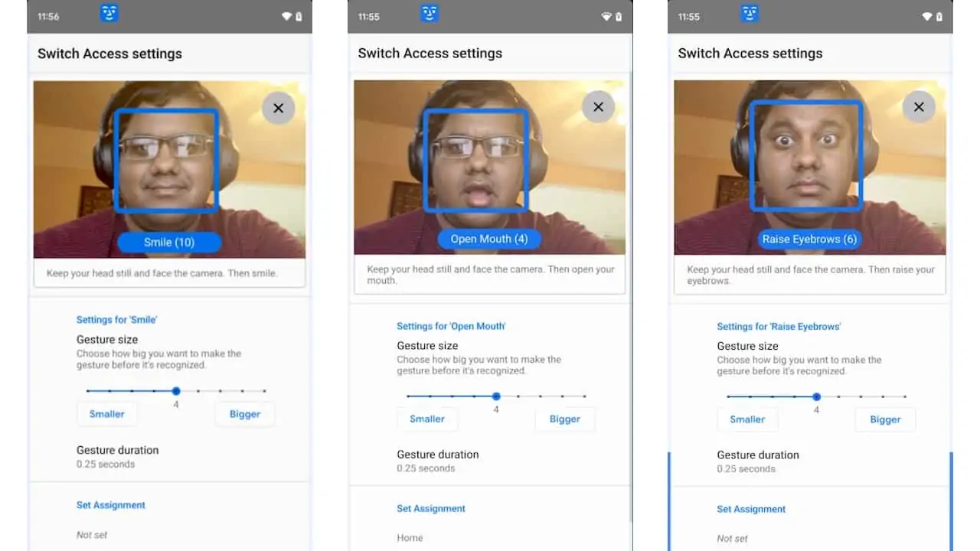Click the scrollbar in the Open Mouth screen
This screenshot has height=551, width=980.
[631, 298]
